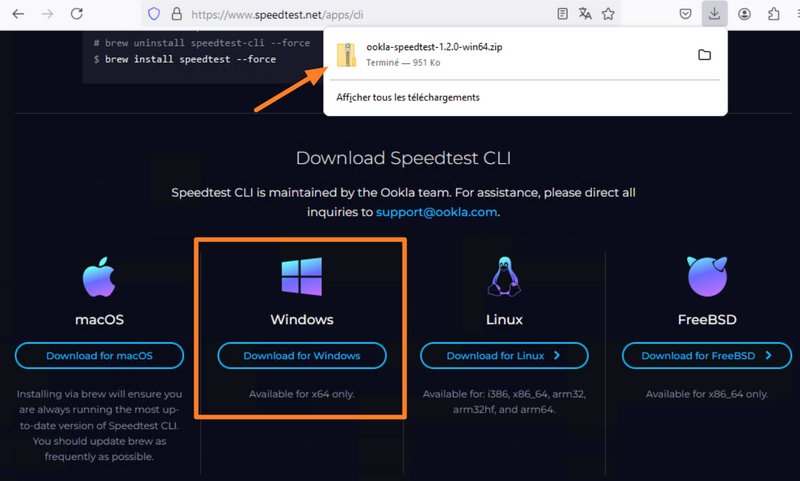
Task: Close the downloads panel via toolbar download icon
Action: [x=714, y=14]
